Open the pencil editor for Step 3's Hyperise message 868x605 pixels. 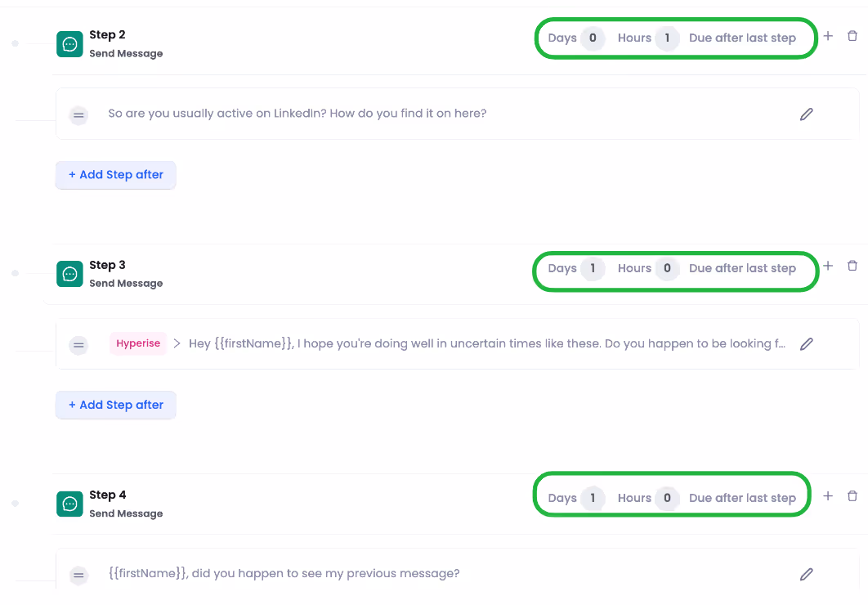[806, 343]
